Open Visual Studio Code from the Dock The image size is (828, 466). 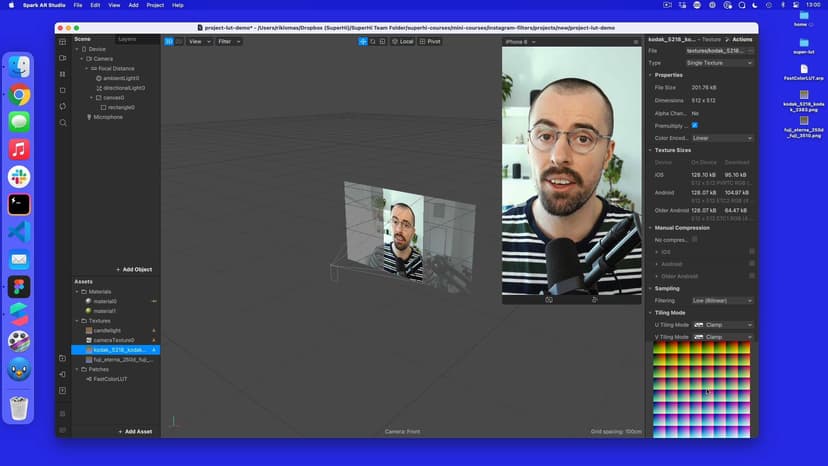point(19,232)
